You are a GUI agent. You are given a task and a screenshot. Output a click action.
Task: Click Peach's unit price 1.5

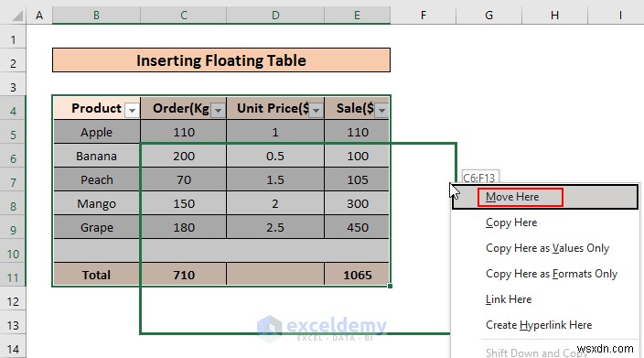point(275,179)
